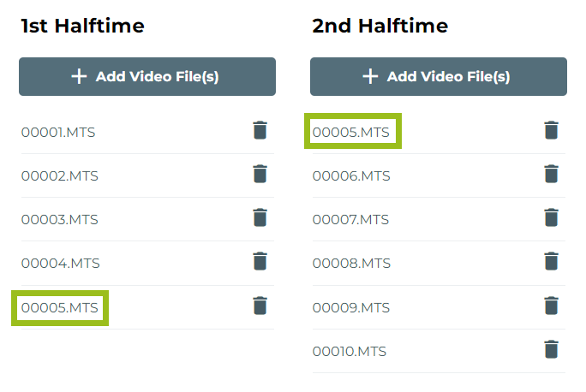This screenshot has width=586, height=392.
Task: Delete the 00008.MTS file
Action: point(551,262)
